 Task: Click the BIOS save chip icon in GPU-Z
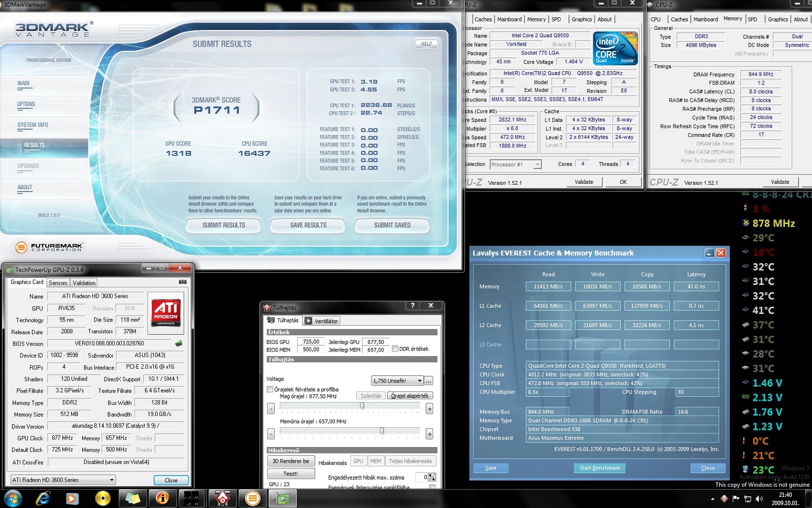[179, 343]
